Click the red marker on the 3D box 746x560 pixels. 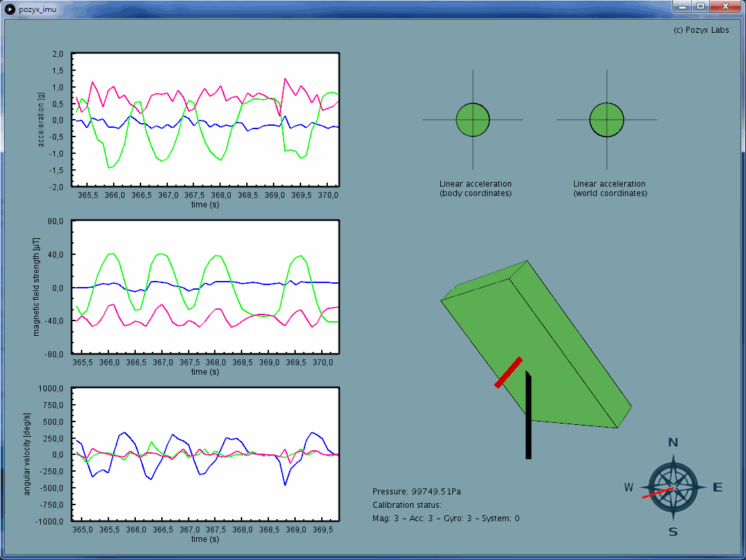(x=508, y=373)
